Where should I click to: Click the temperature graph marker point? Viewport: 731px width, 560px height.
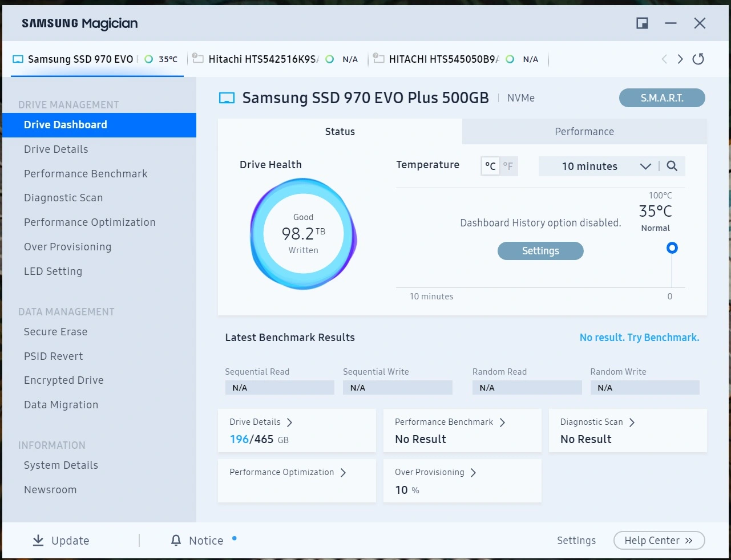pos(672,248)
